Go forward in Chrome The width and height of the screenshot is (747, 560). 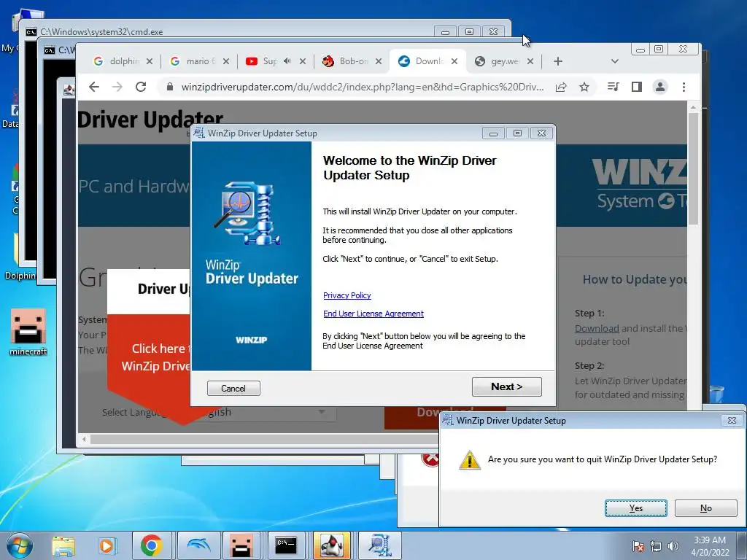pos(117,87)
